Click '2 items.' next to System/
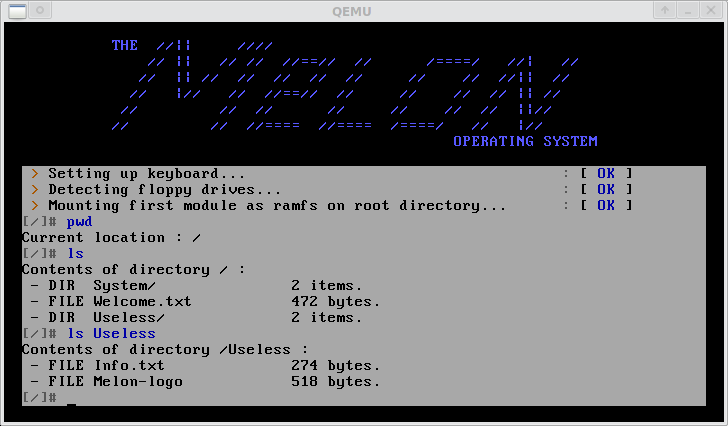 pos(326,286)
